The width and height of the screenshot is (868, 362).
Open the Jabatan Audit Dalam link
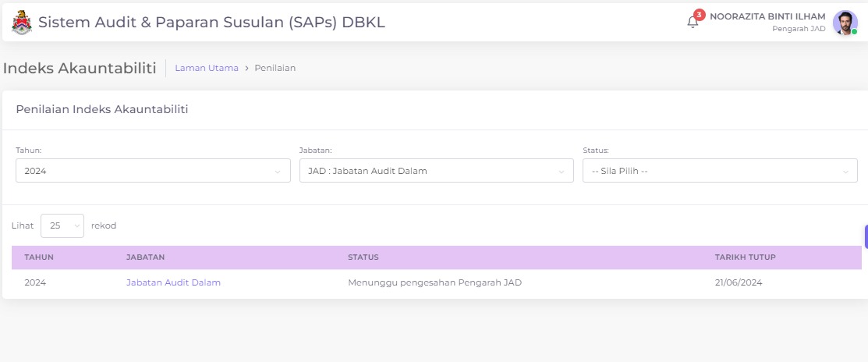(x=173, y=282)
